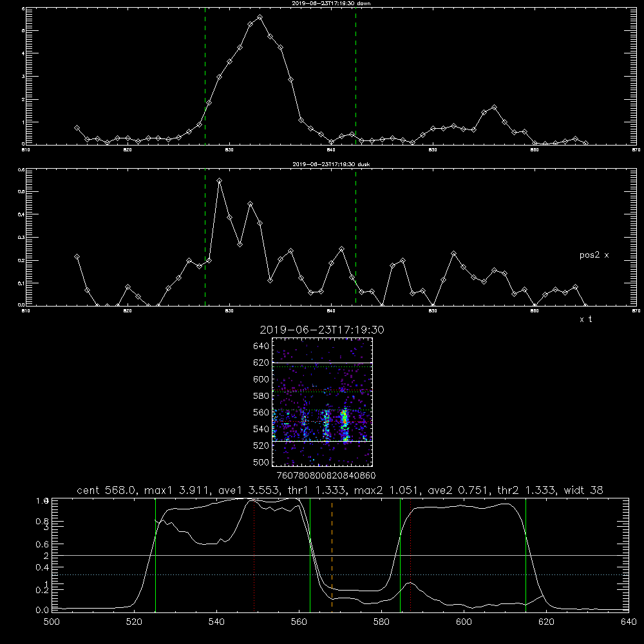The image size is (644, 644).
Task: Click the right green dashed line in dusk plot
Action: 355,238
